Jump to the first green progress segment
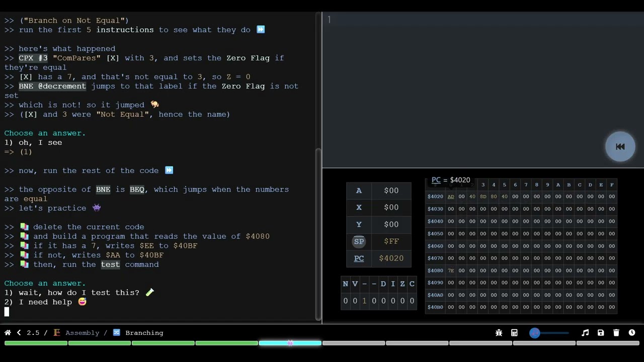 [x=36, y=343]
